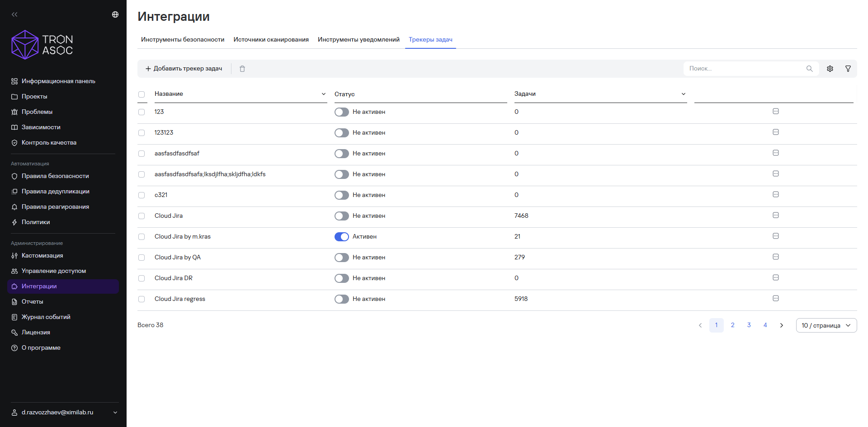This screenshot has width=868, height=427.
Task: Enable the status toggle for 123123
Action: [342, 133]
